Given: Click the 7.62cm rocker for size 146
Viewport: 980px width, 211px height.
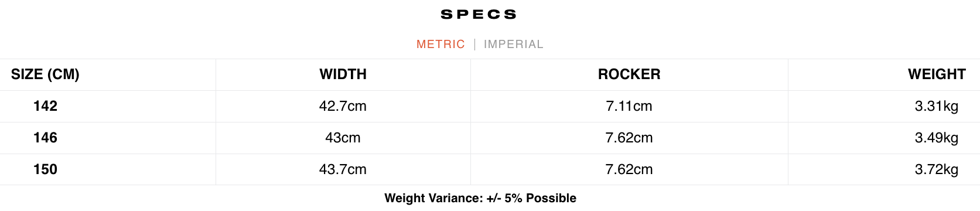Looking at the screenshot, I should click(629, 138).
